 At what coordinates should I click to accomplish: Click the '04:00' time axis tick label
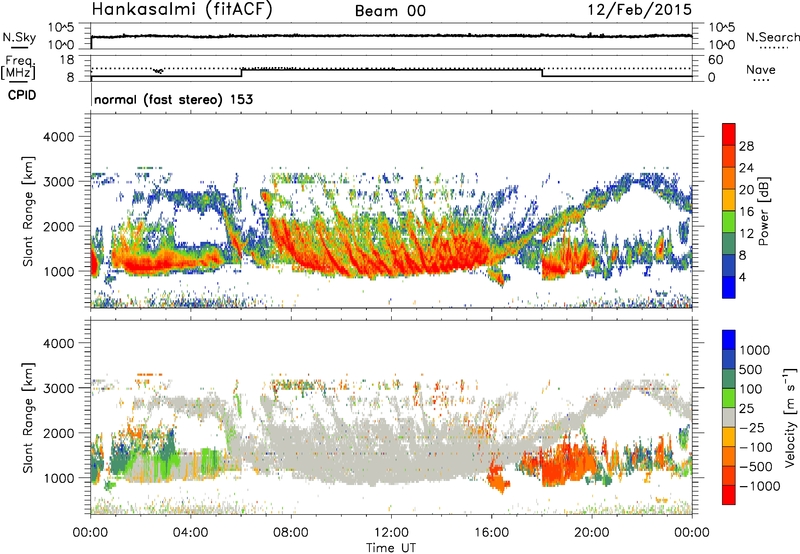click(190, 533)
